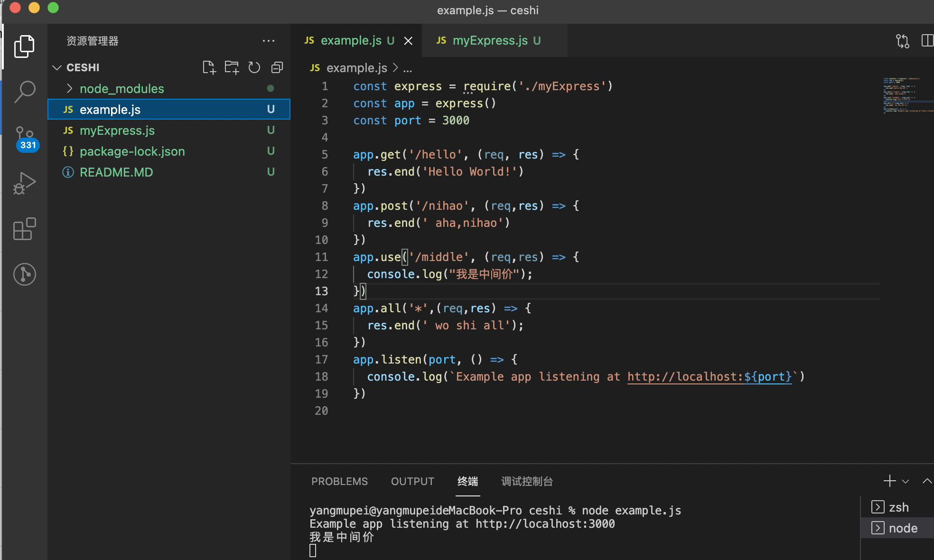Viewport: 934px width, 560px height.
Task: Click the New File icon in CESHI header
Action: pyautogui.click(x=209, y=67)
